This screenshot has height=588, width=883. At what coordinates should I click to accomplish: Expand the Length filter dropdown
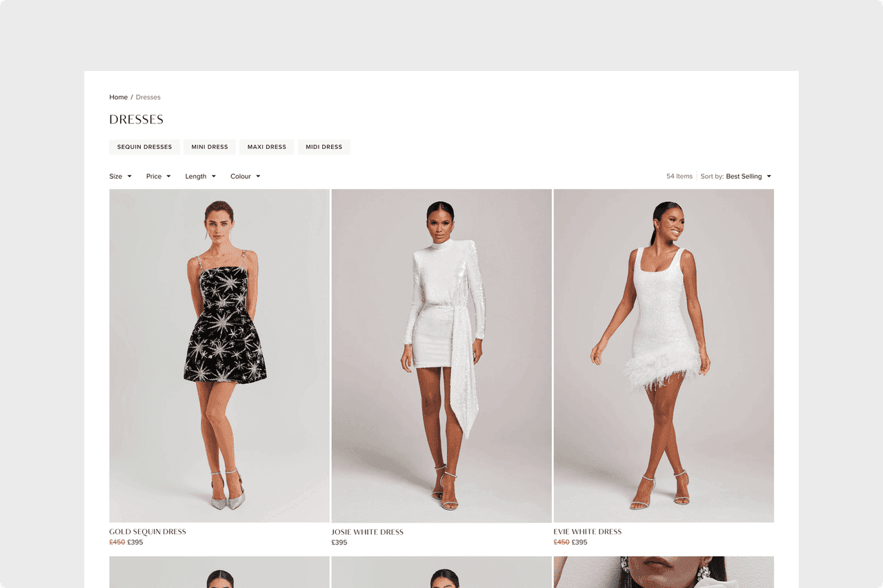click(200, 176)
